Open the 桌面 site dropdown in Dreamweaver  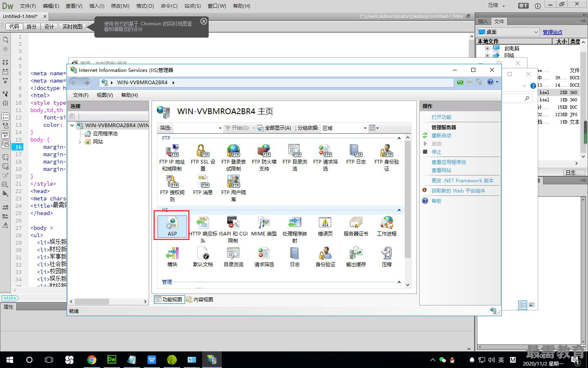coord(508,32)
